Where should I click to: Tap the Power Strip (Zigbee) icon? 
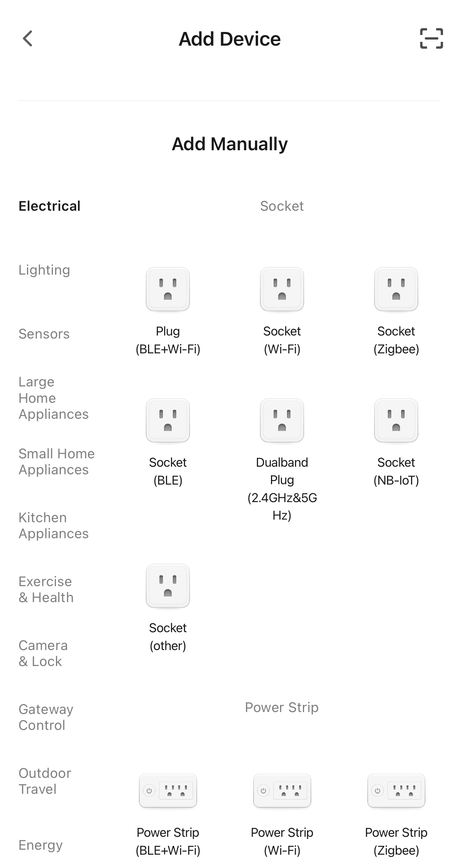396,790
